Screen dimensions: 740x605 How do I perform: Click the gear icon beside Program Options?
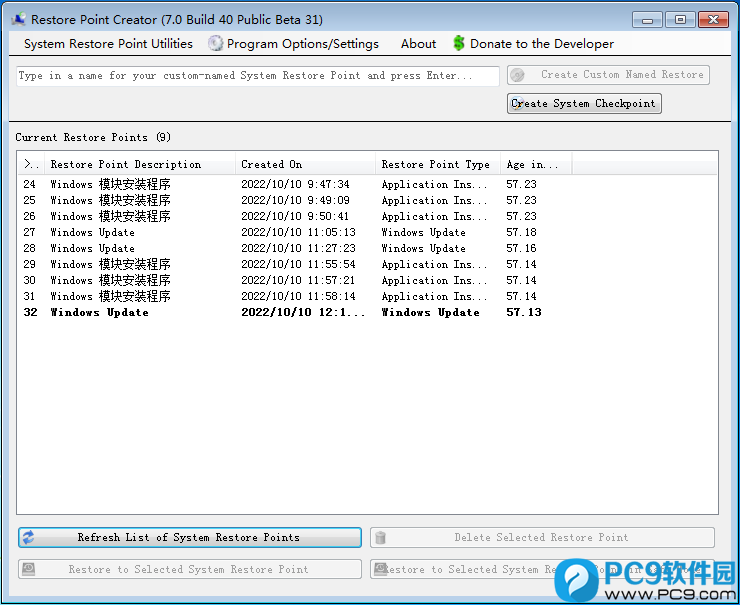click(215, 43)
